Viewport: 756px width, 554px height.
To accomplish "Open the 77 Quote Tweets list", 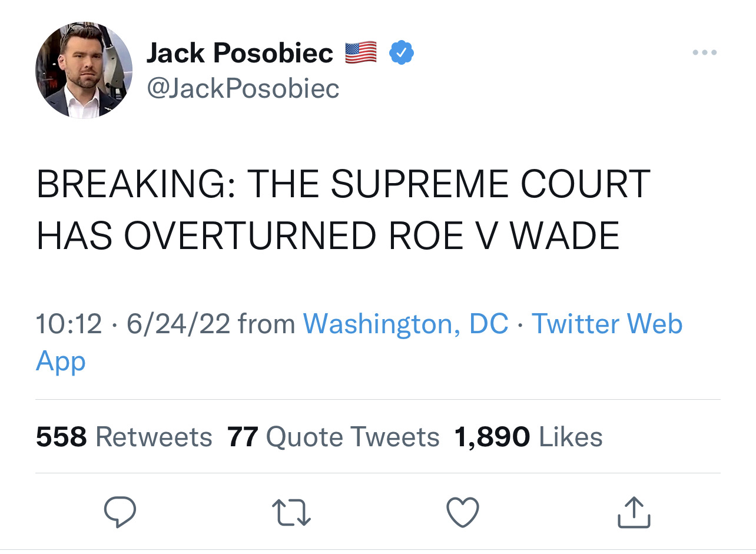I will coord(333,437).
